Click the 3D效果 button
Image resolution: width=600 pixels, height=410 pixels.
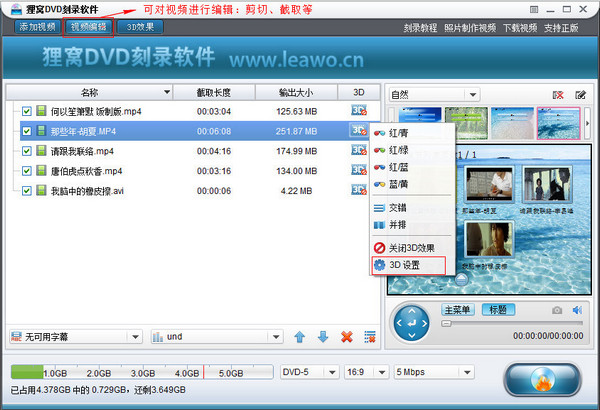pyautogui.click(x=140, y=27)
